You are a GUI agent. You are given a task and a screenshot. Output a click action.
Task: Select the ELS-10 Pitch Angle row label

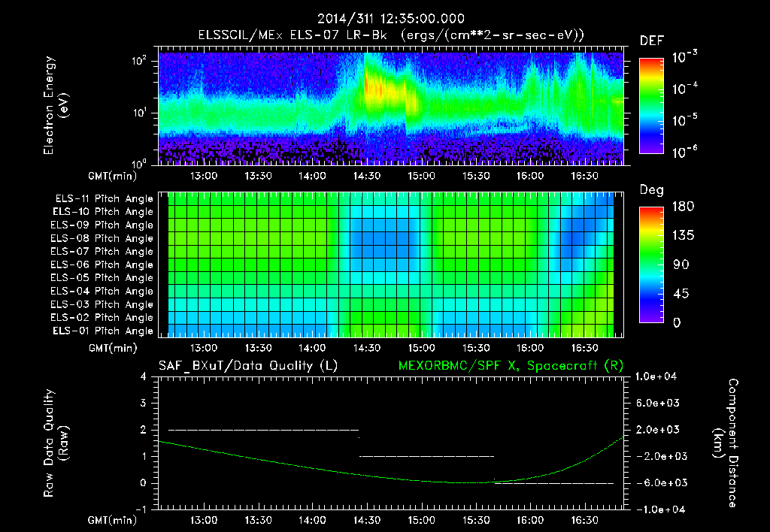tap(103, 212)
